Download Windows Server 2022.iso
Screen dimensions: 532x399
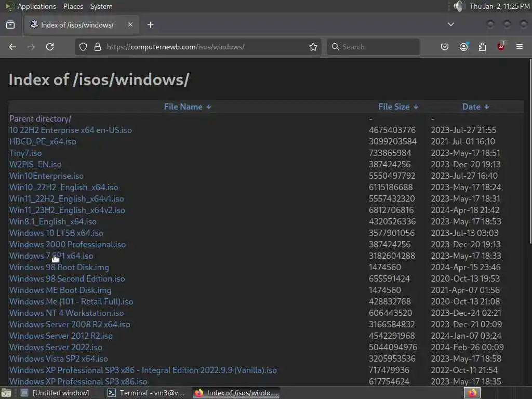coord(56,347)
